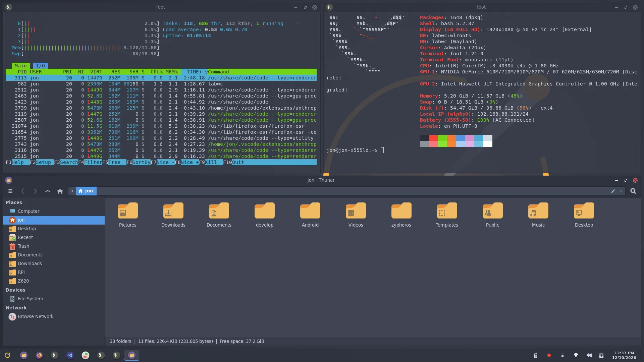Select the zyphoros folder
Viewport: 644px width, 362px height.
click(x=401, y=215)
